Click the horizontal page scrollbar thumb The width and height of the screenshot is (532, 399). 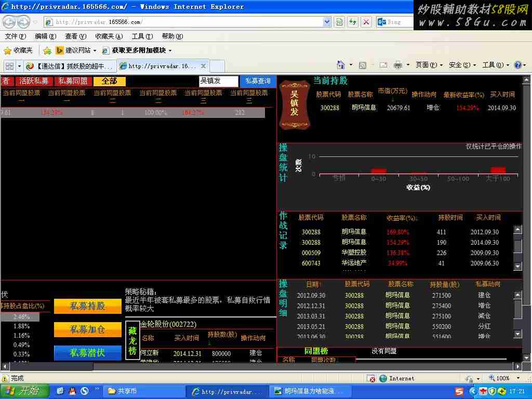[x=51, y=366]
